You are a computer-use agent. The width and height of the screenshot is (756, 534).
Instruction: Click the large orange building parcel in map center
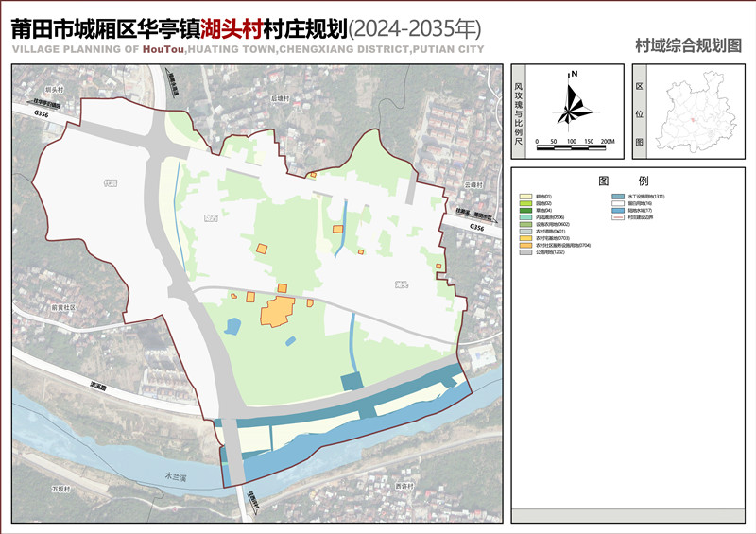pos(276,312)
